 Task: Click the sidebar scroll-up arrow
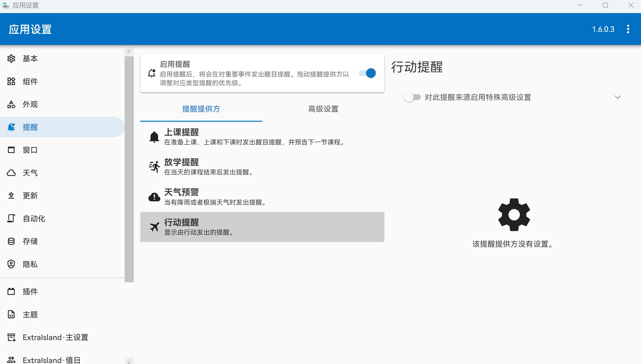[129, 52]
